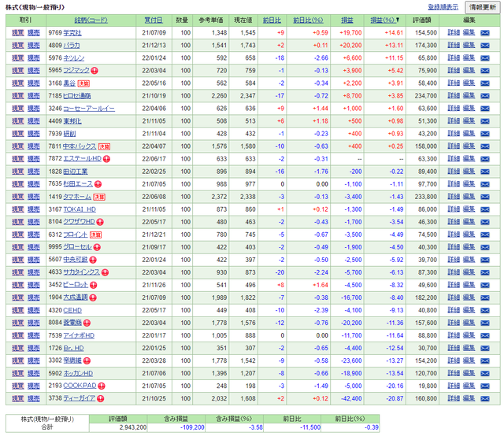This screenshot has height=436, width=504.
Task: Click the red alert icon beside 2193 COOKPAD
Action: tap(102, 386)
